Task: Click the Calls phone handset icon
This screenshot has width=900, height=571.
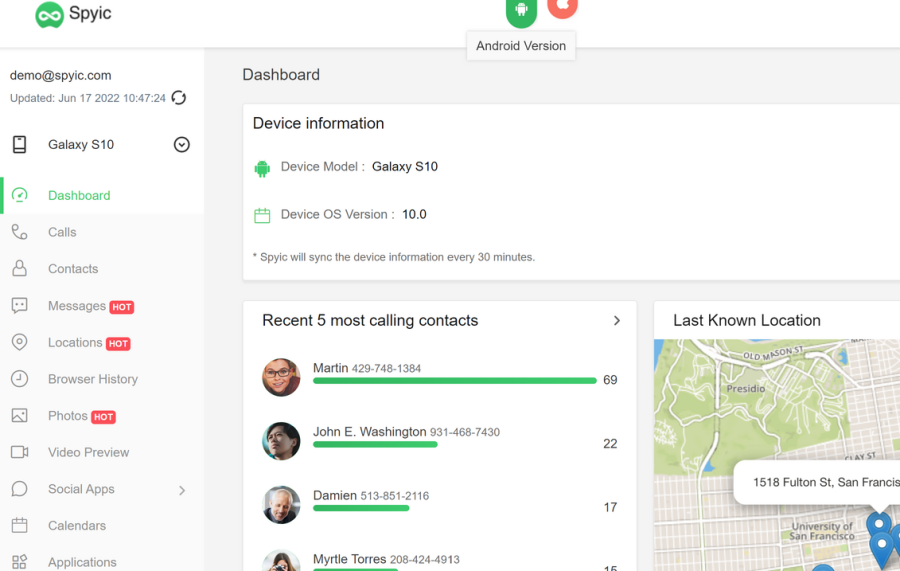Action: 20,232
